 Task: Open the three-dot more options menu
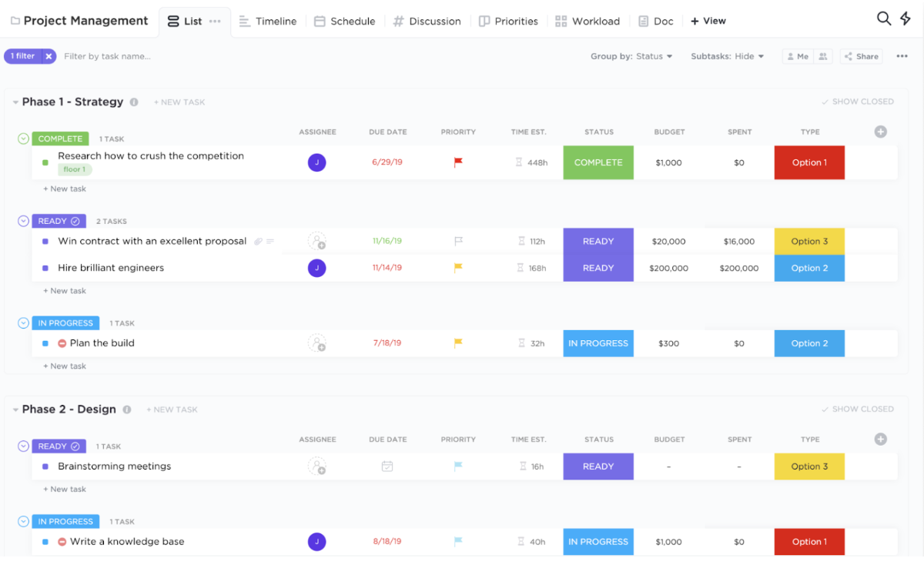coord(902,56)
